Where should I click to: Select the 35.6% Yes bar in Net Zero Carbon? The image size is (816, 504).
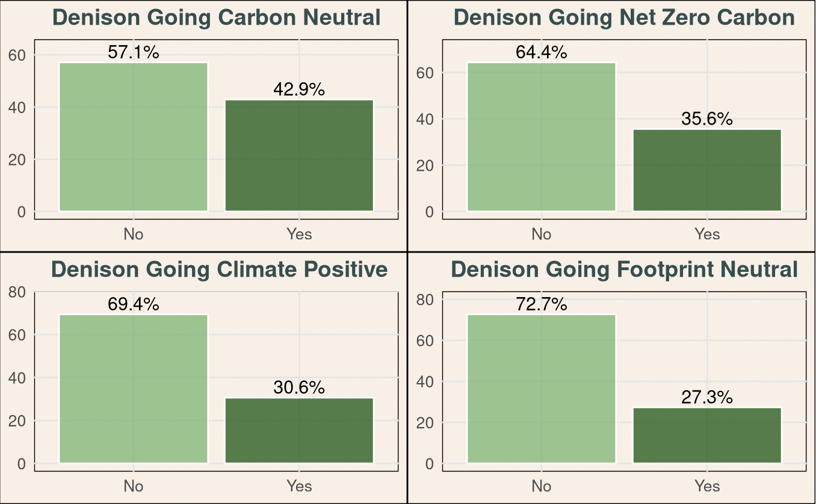(707, 170)
